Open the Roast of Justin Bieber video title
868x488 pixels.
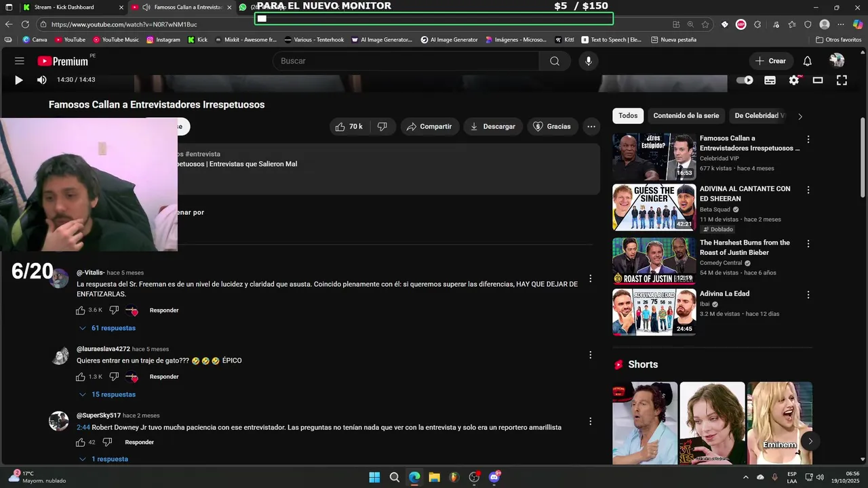(x=745, y=247)
